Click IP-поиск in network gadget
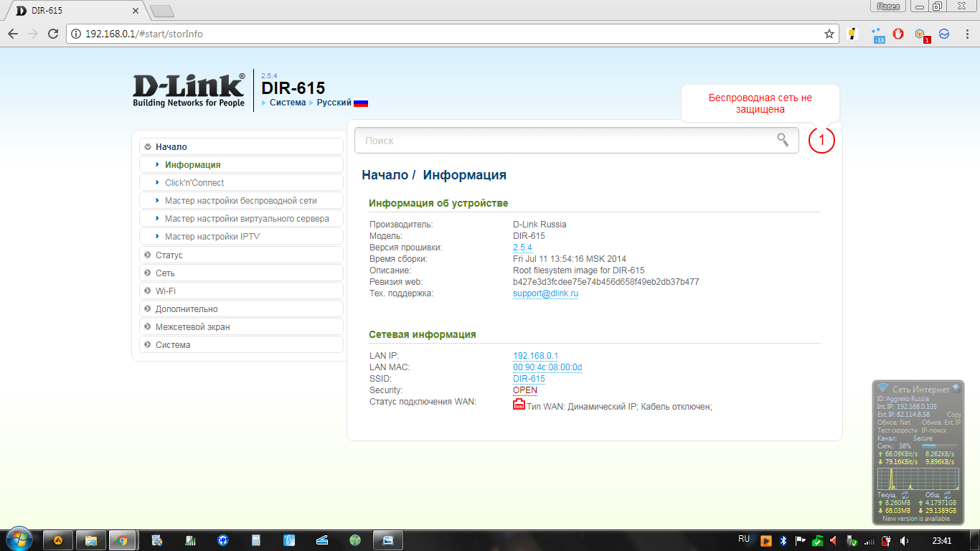Image resolution: width=980 pixels, height=551 pixels. click(x=935, y=430)
